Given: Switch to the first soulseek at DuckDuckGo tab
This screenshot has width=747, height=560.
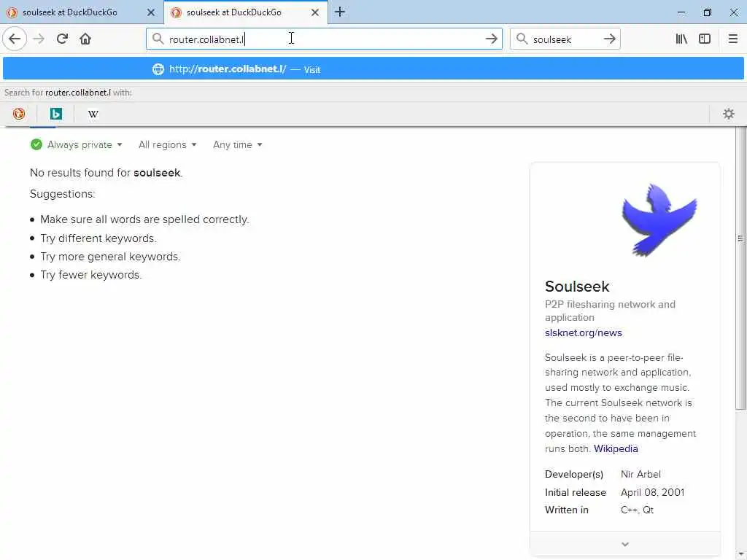Looking at the screenshot, I should [x=82, y=12].
